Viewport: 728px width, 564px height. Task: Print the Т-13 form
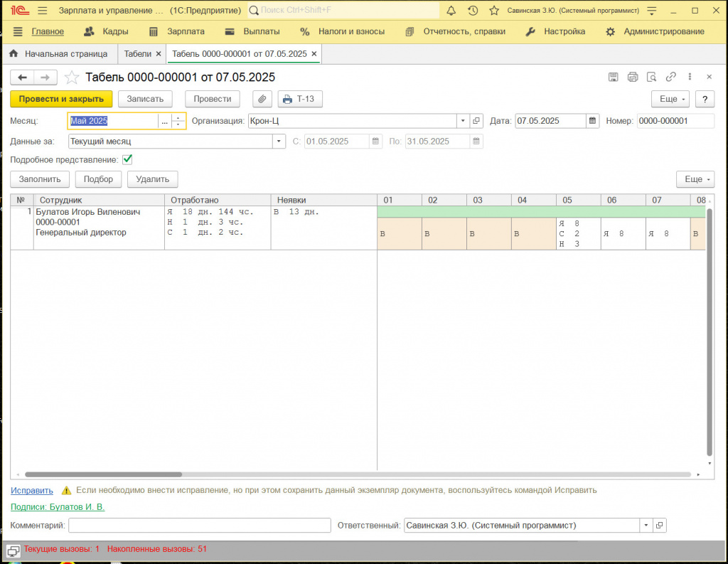tap(300, 99)
